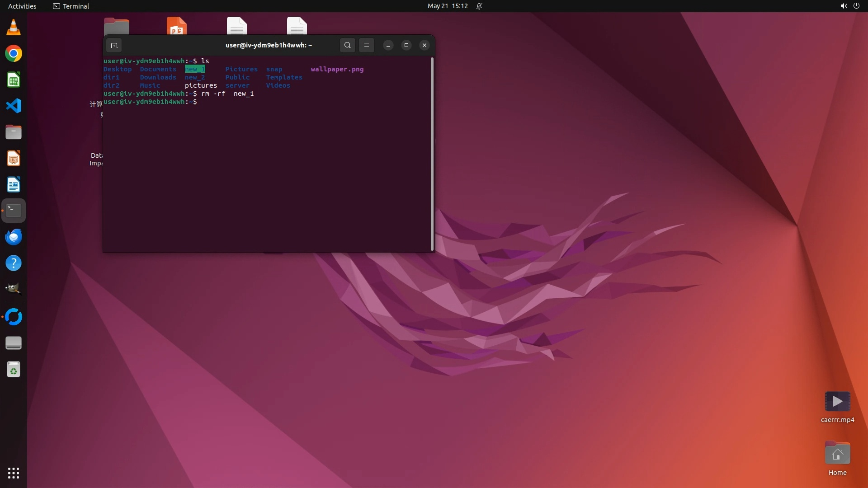Open power menu in top bar
The height and width of the screenshot is (488, 868).
(856, 6)
